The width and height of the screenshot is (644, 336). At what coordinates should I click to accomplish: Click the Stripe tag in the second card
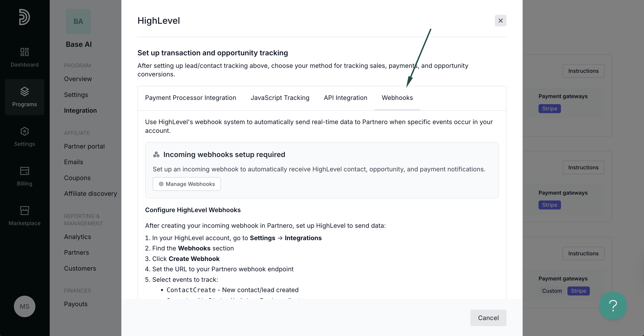[550, 205]
